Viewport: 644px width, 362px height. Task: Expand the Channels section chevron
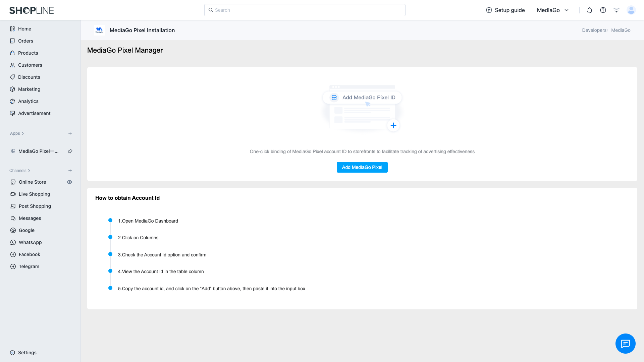(29, 171)
